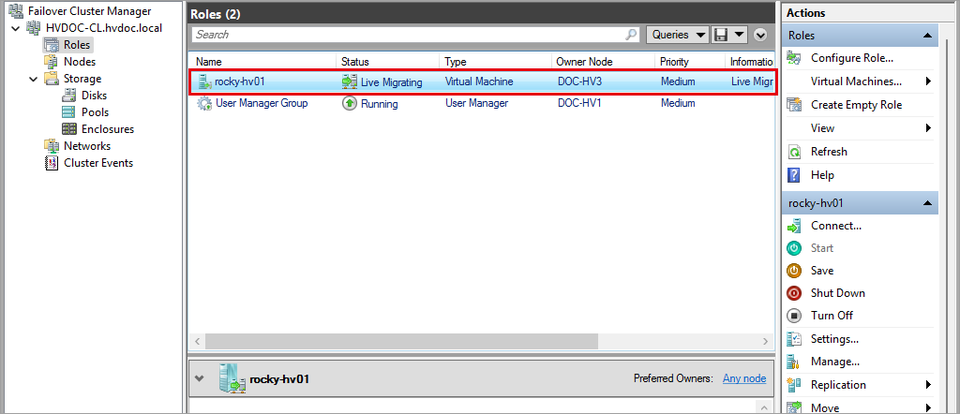Click Configure Role... action
Screen dimensions: 960x414
852,58
